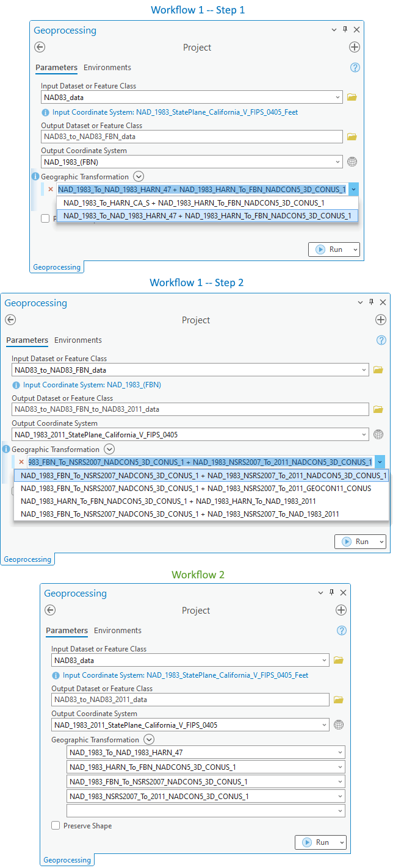Screen dimensions: 393x868
Task: Go back in Workflow 1 Step 1 pane
Action: point(40,48)
